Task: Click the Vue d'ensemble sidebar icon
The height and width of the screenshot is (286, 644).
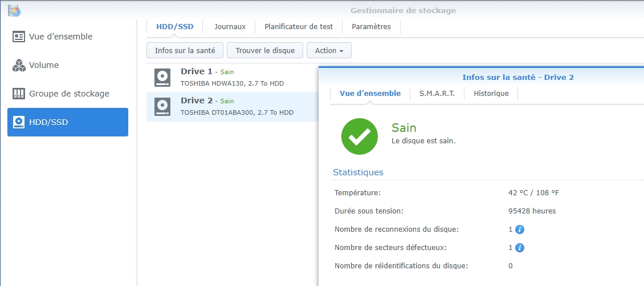Action: pos(19,37)
